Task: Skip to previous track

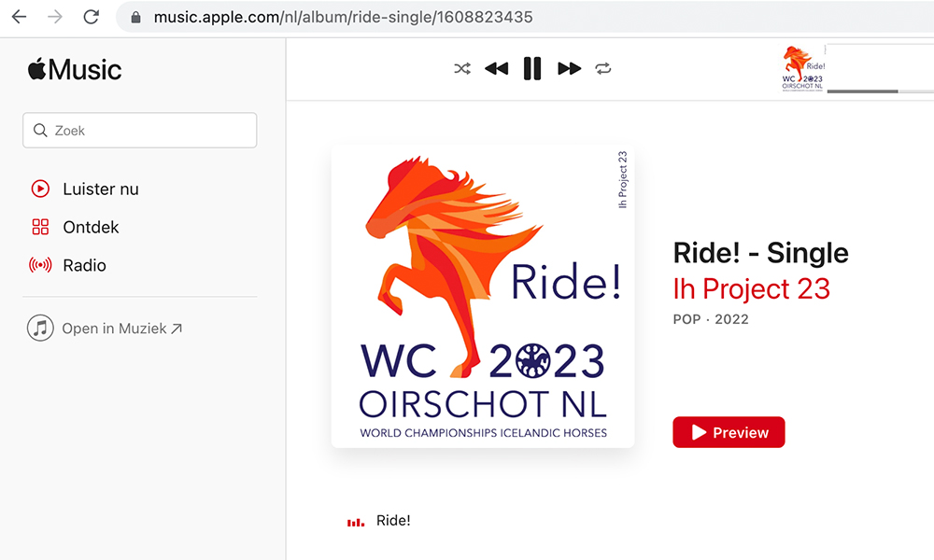Action: (x=496, y=68)
